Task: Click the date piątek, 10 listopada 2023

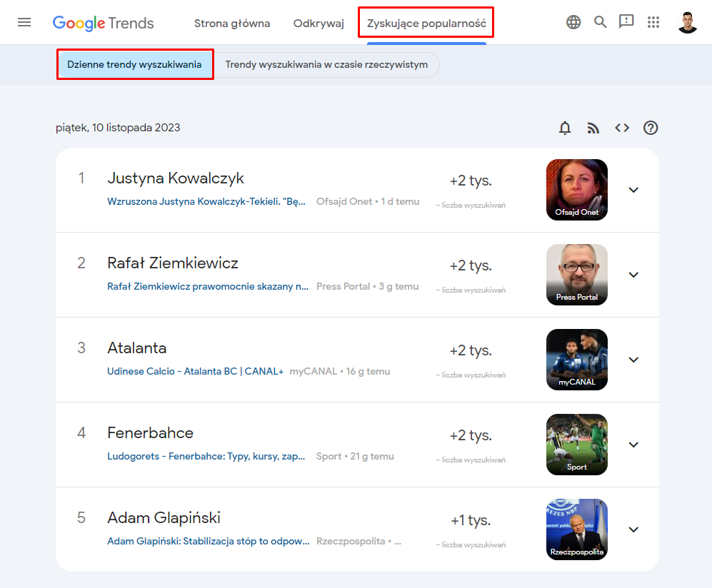Action: pos(118,128)
